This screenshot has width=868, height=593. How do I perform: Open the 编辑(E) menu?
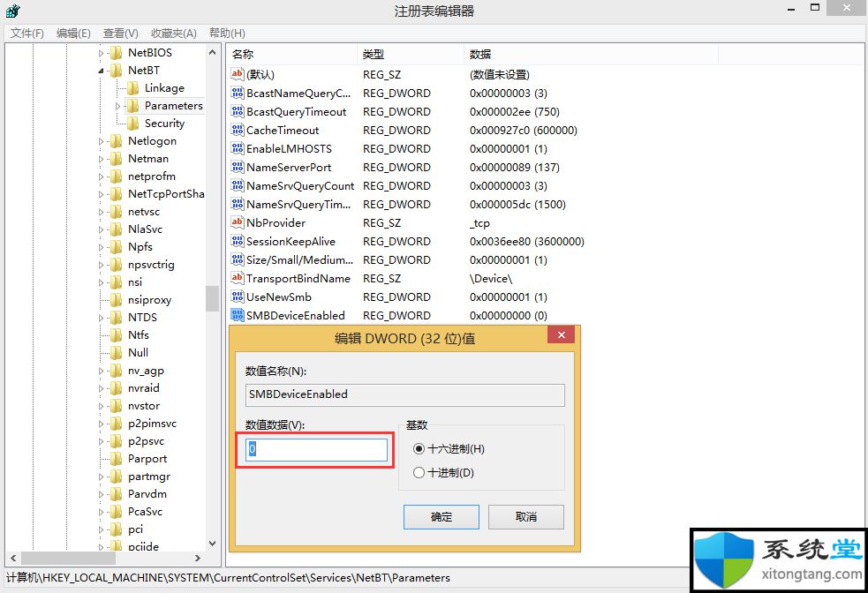point(73,34)
